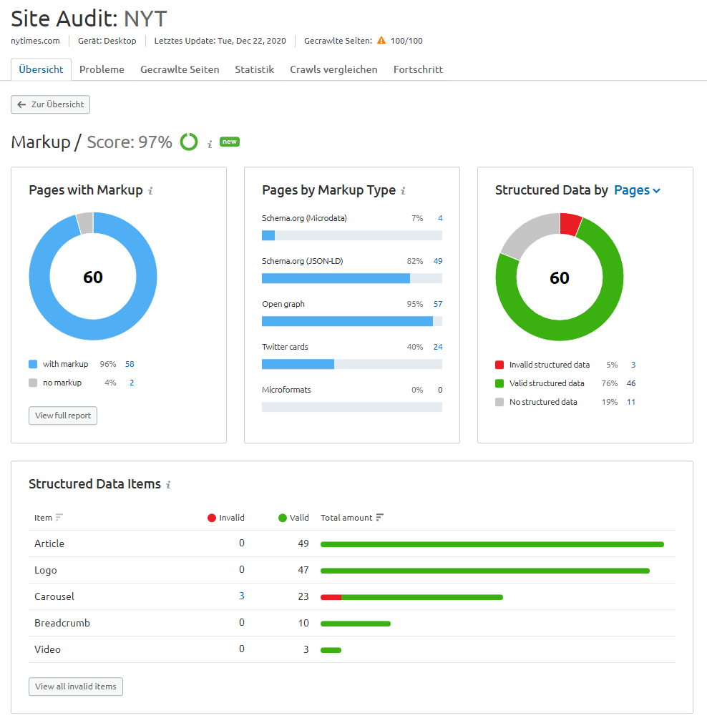Click the Breadcrumb total amount bar
The height and width of the screenshot is (728, 707).
point(356,624)
